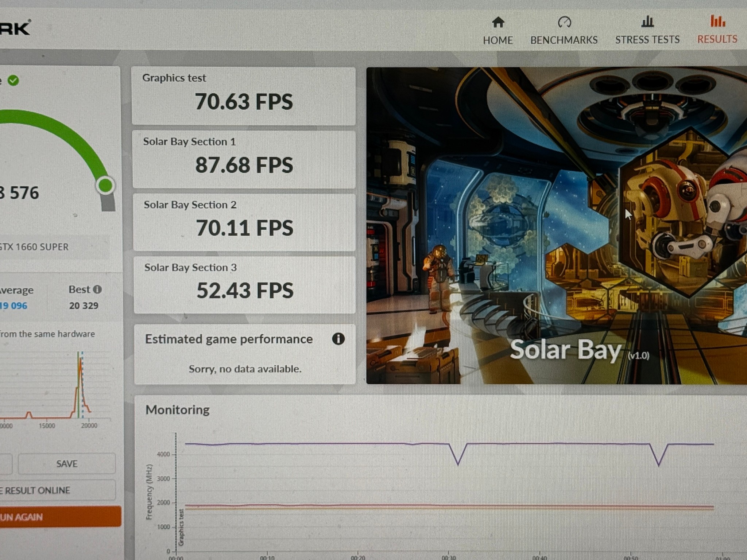Click the Solar Bay Section 1 FPS value
This screenshot has height=560, width=747.
click(244, 165)
